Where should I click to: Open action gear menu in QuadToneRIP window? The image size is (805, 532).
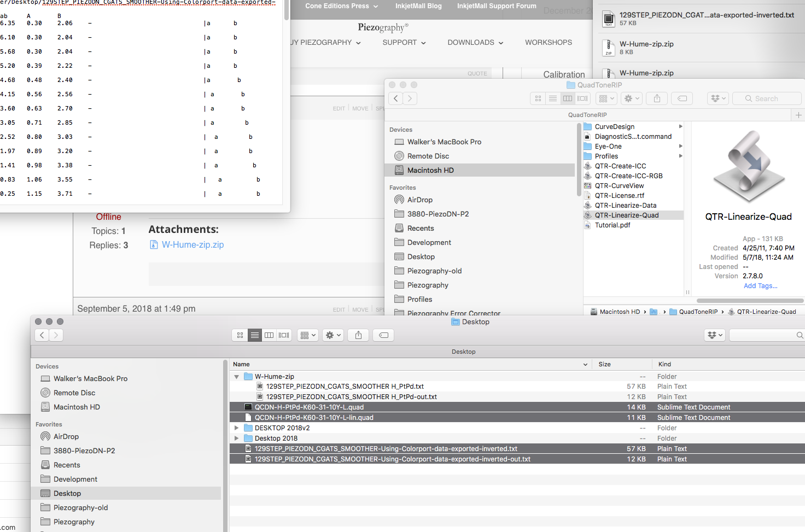(x=632, y=98)
